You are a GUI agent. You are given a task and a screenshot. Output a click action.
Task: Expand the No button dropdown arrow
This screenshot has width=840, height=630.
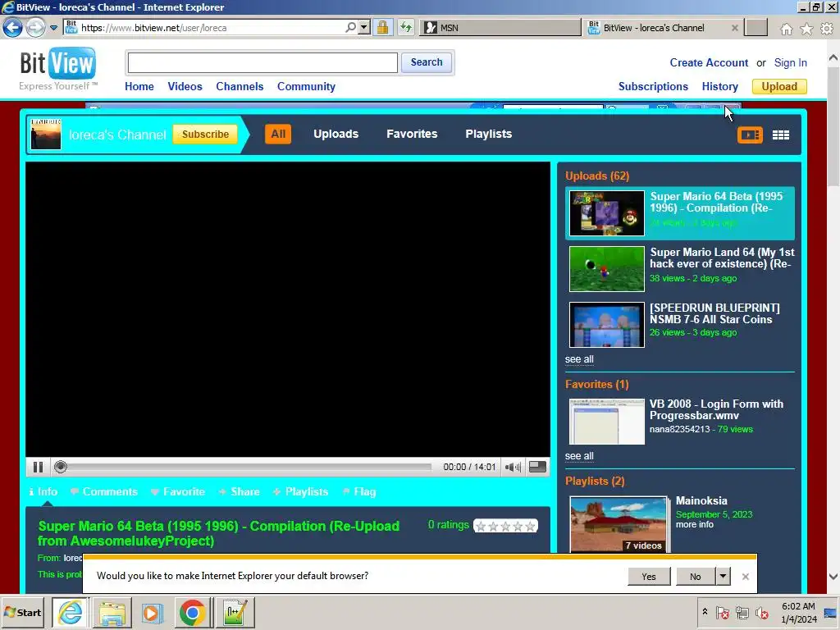[724, 577]
